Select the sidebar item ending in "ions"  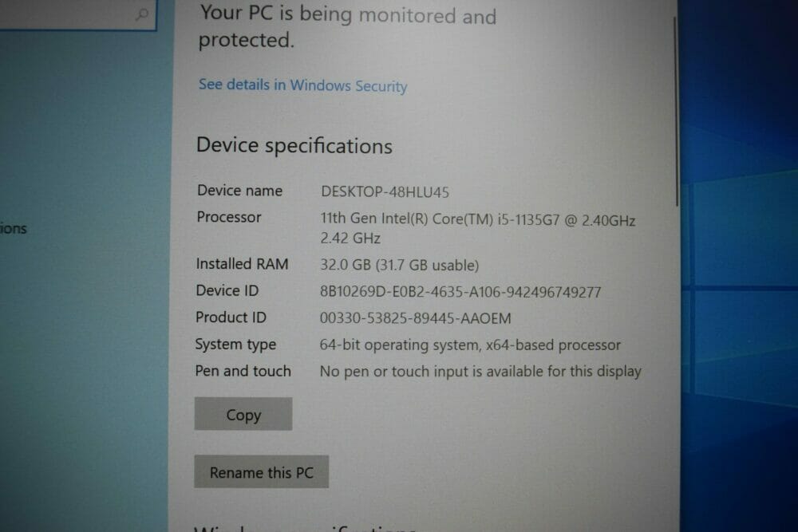tap(14, 228)
